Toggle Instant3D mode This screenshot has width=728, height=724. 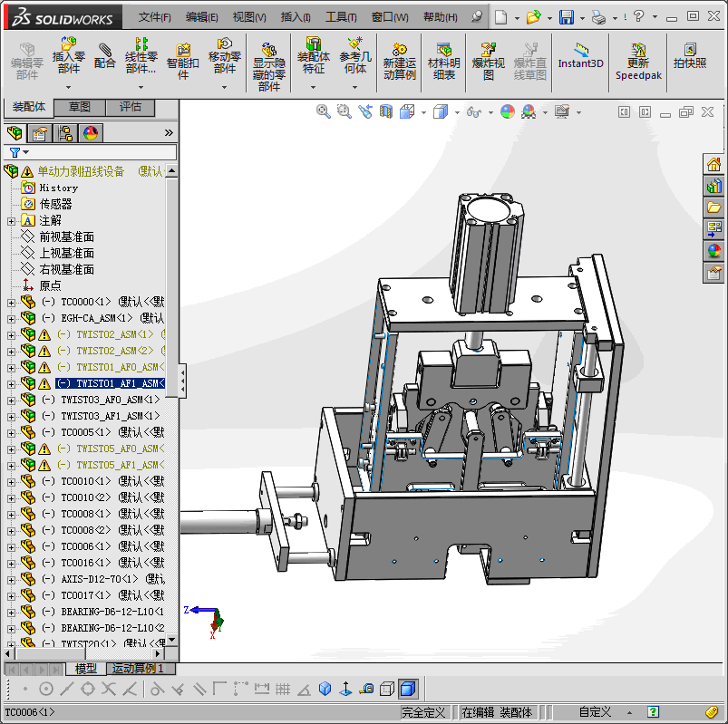click(580, 55)
